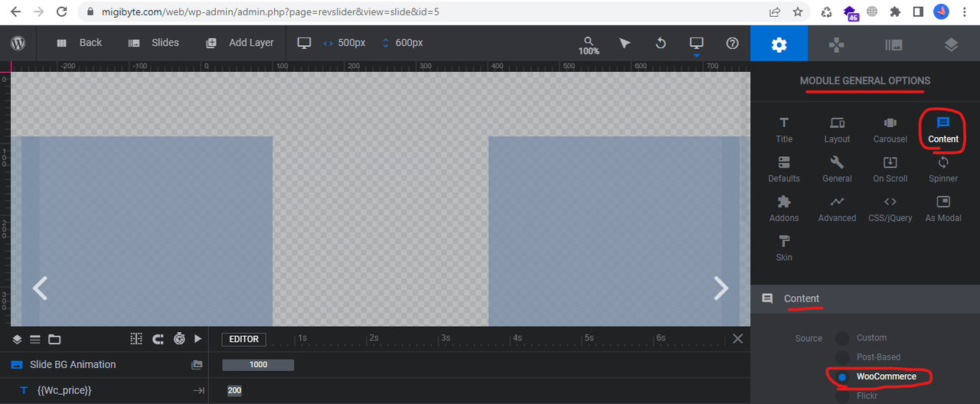Go to previous slide with left arrow
The height and width of the screenshot is (404, 980).
click(x=40, y=288)
